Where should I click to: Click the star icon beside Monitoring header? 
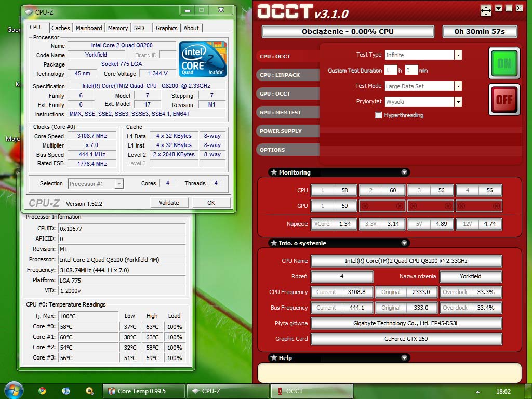[273, 172]
